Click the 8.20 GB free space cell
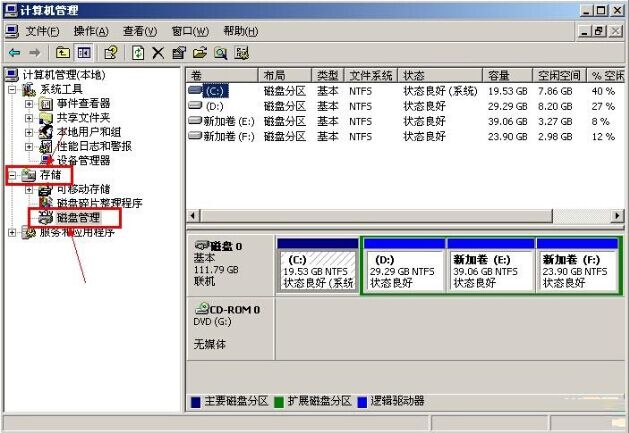This screenshot has height=433, width=629. (555, 107)
